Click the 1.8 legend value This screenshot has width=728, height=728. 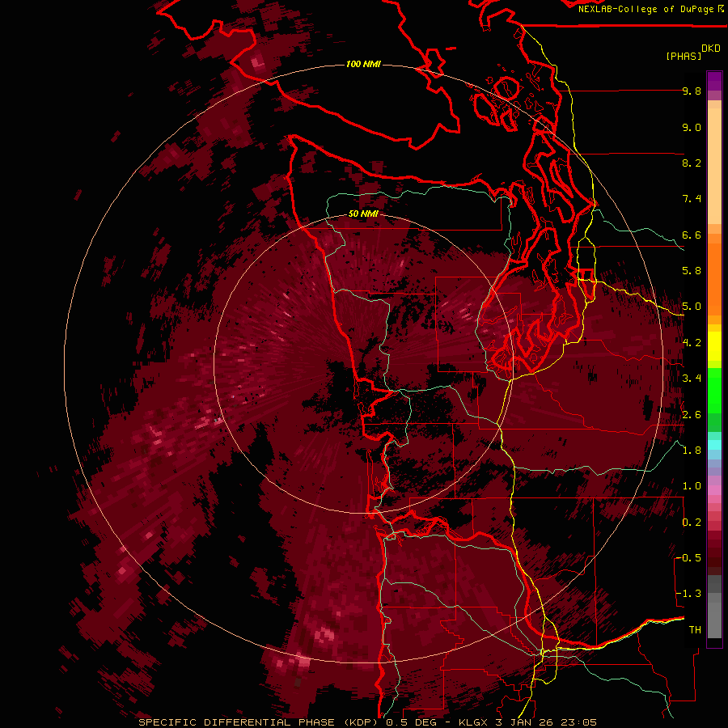pyautogui.click(x=692, y=451)
